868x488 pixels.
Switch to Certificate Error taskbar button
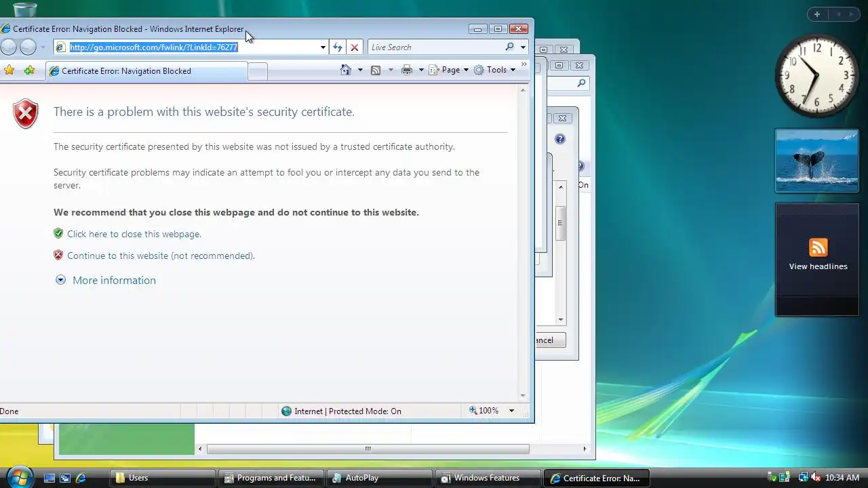click(596, 478)
